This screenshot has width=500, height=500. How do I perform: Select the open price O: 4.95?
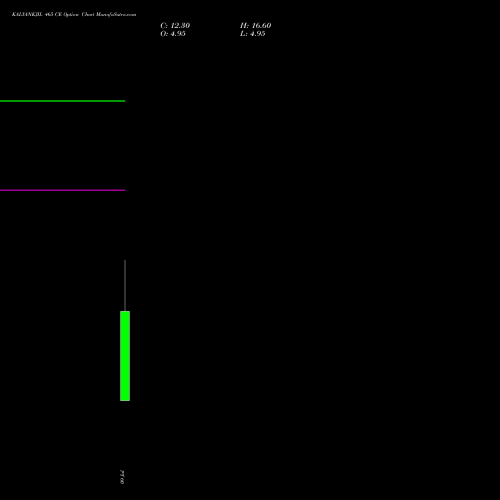[173, 33]
